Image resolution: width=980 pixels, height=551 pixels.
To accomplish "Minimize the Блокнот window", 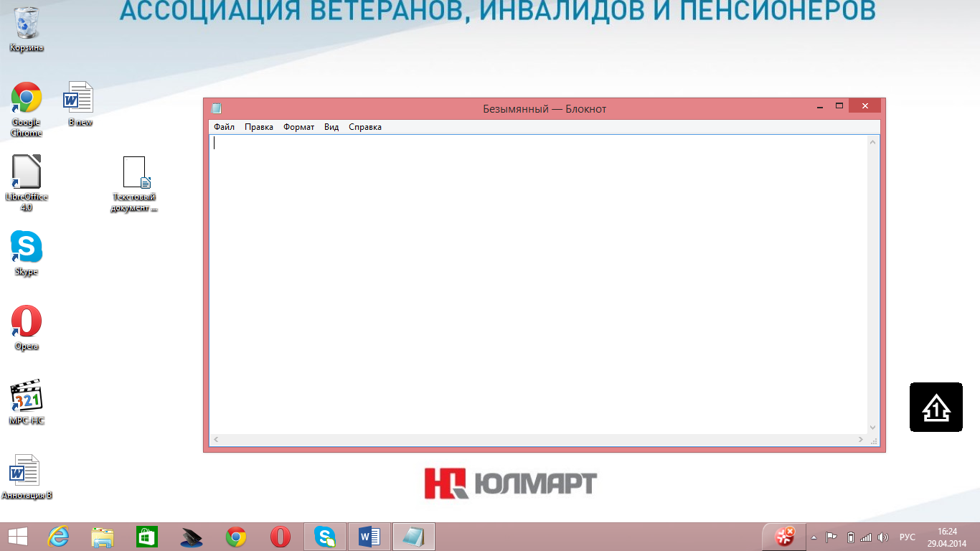I will (x=820, y=106).
